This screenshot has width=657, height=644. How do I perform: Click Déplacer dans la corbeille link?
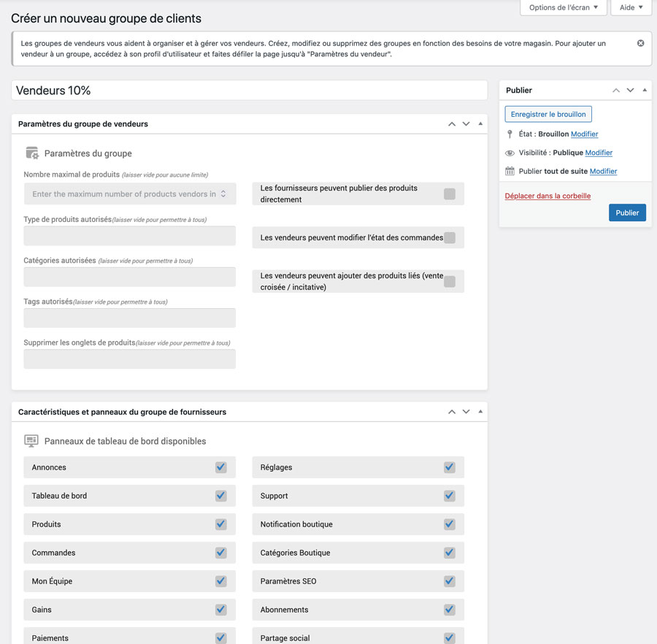547,196
